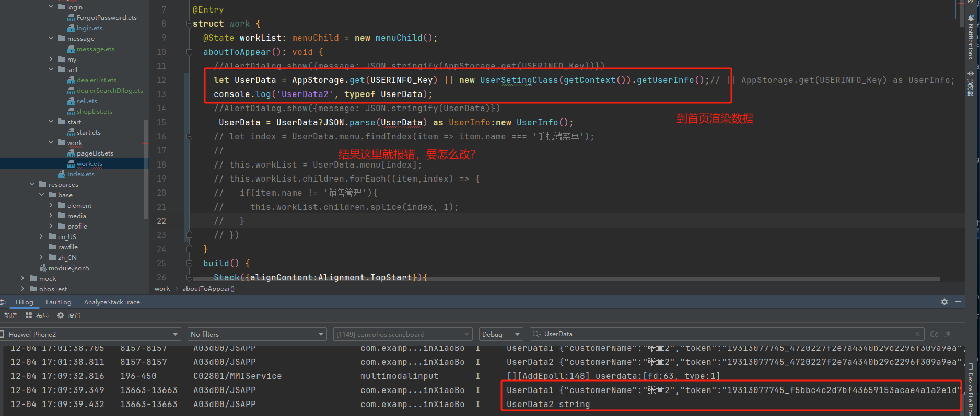Open sell.ets file
This screenshot has height=416, width=980.
[x=87, y=101]
